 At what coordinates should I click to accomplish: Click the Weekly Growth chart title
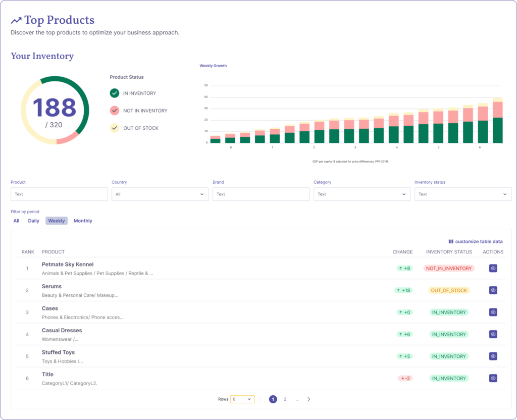213,66
